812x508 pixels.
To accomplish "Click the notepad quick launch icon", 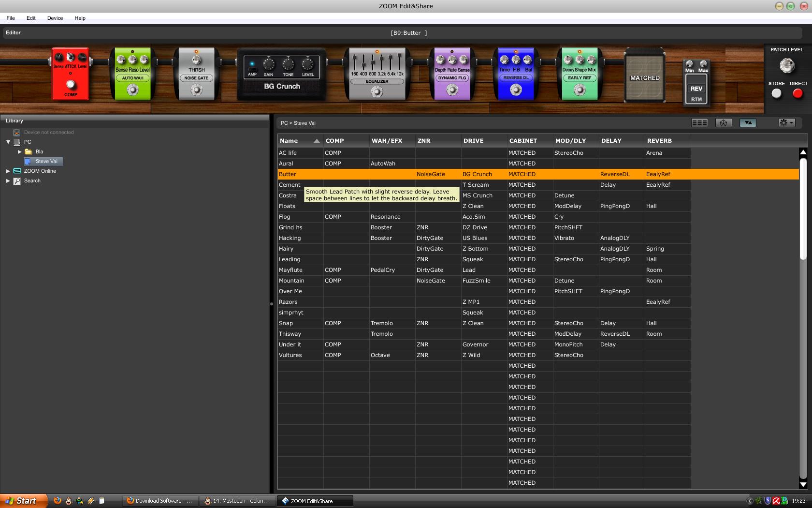I will click(x=101, y=501).
